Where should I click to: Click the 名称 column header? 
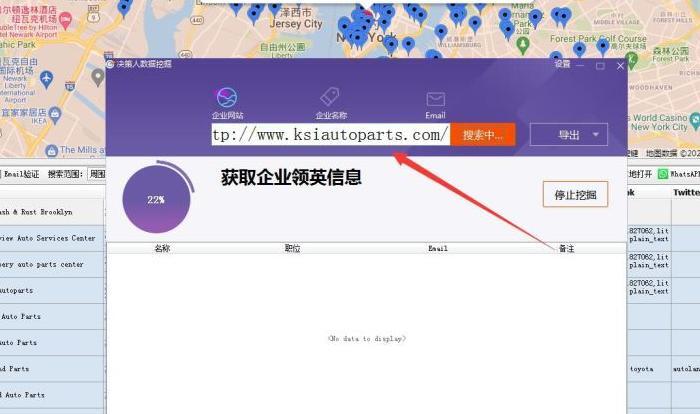point(162,248)
